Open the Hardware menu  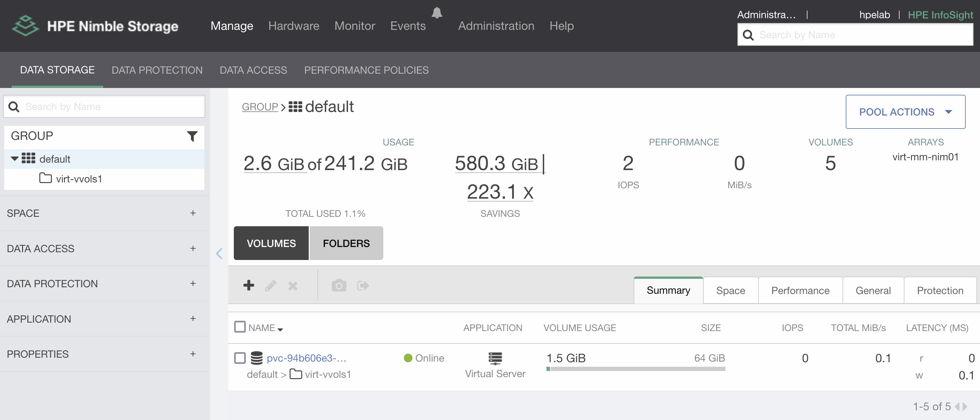click(x=294, y=26)
